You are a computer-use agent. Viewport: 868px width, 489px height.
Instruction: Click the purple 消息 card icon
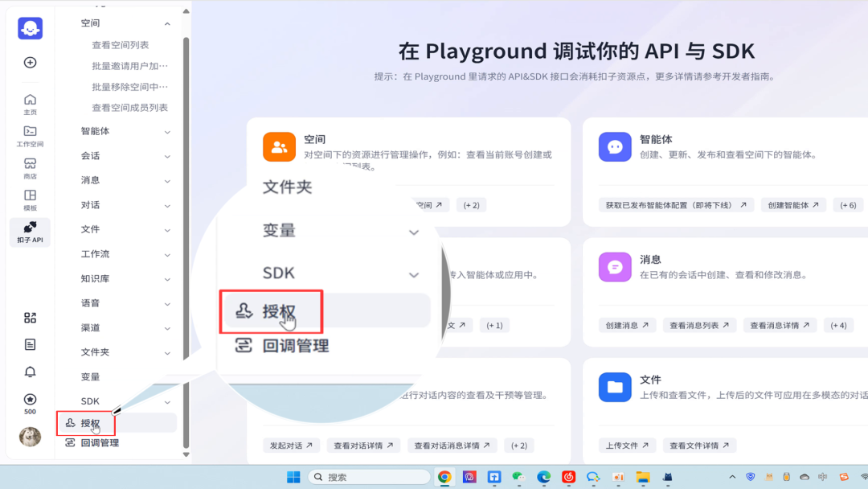point(615,267)
